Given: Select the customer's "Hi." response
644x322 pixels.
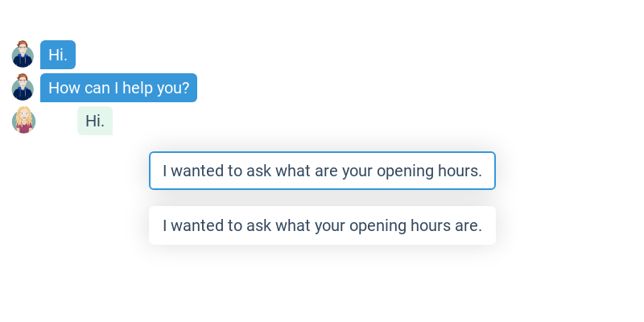Looking at the screenshot, I should pos(95,121).
